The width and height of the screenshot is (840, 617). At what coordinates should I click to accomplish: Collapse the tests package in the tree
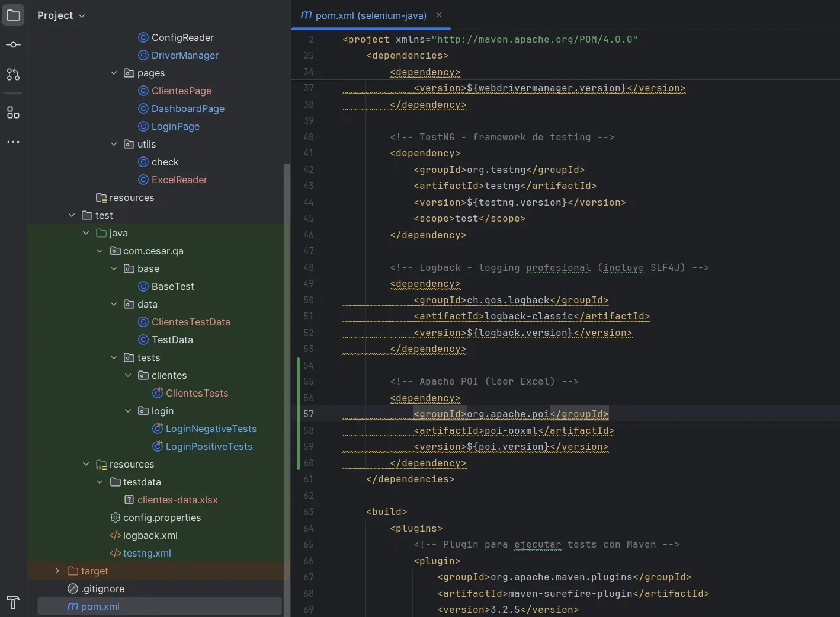pos(114,357)
